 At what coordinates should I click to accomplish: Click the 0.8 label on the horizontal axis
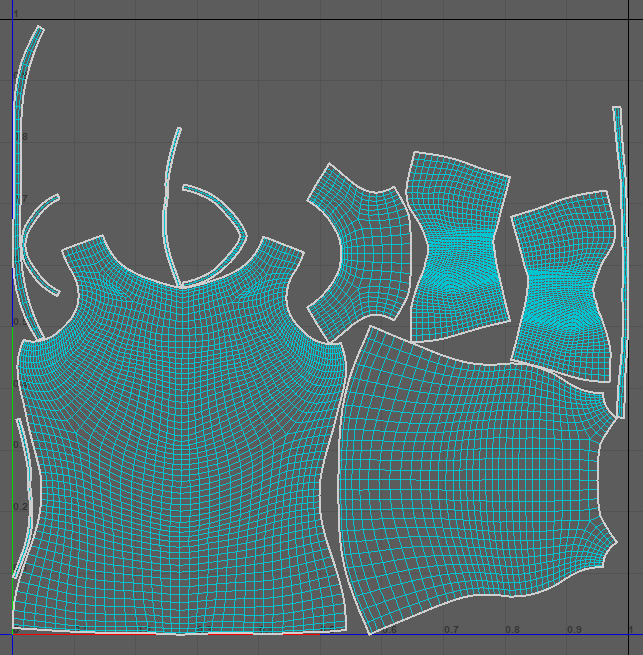[512, 629]
